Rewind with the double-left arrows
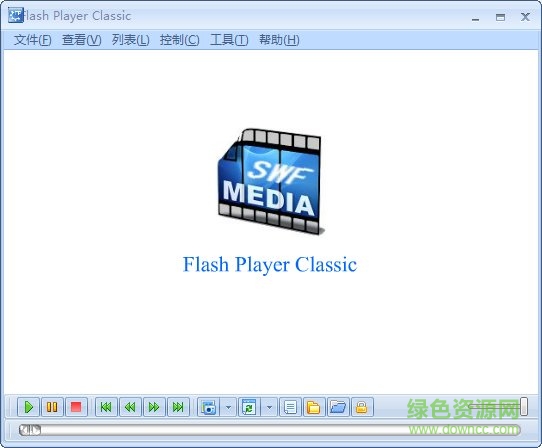 [130, 407]
